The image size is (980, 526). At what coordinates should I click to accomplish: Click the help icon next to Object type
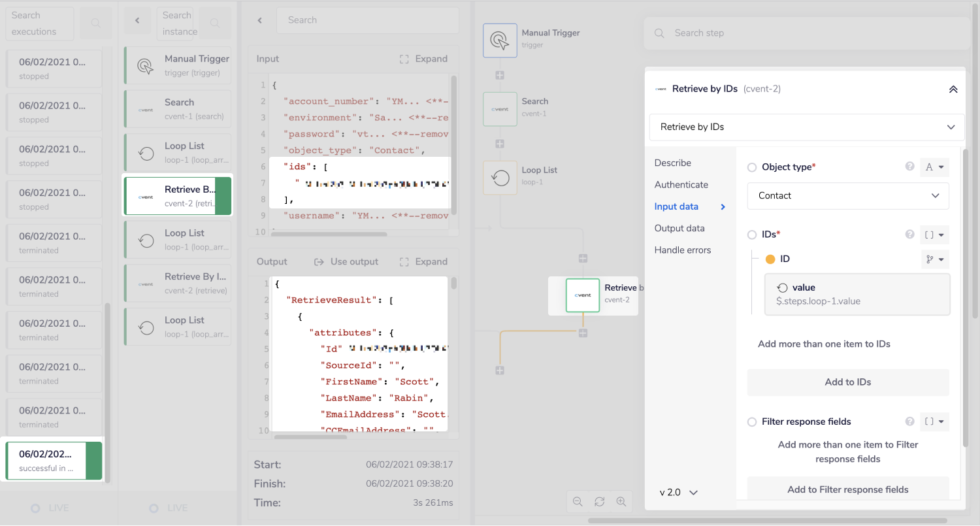click(909, 167)
